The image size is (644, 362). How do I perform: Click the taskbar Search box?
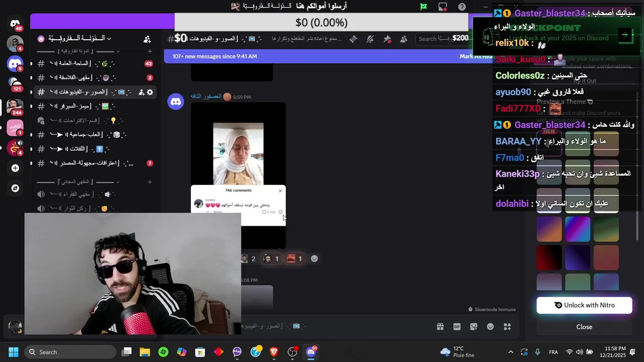pos(70,352)
